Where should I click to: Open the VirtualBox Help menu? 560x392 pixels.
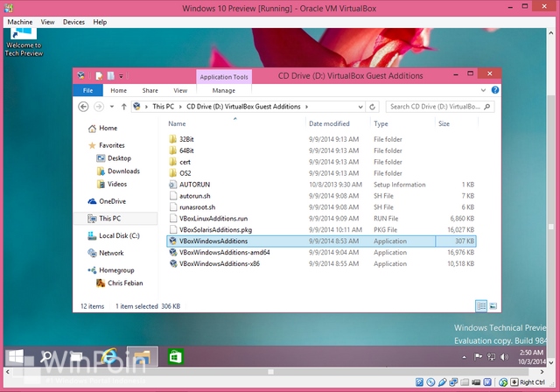pyautogui.click(x=100, y=22)
